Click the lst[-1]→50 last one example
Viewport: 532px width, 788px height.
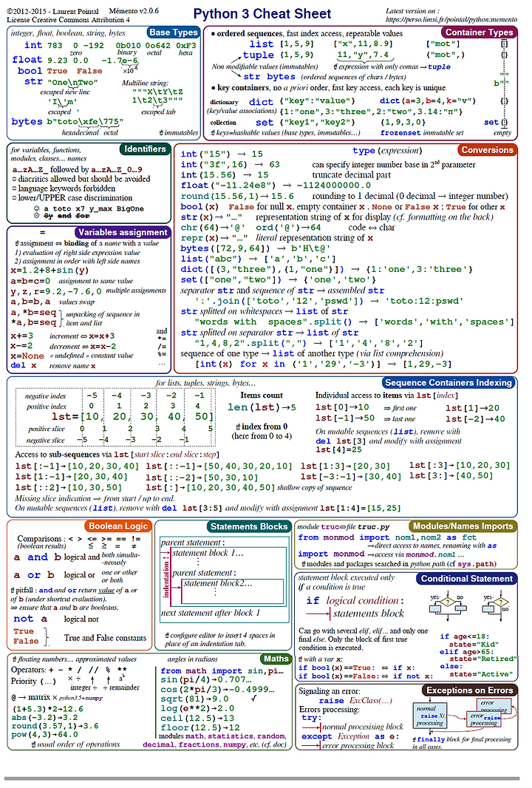click(366, 418)
